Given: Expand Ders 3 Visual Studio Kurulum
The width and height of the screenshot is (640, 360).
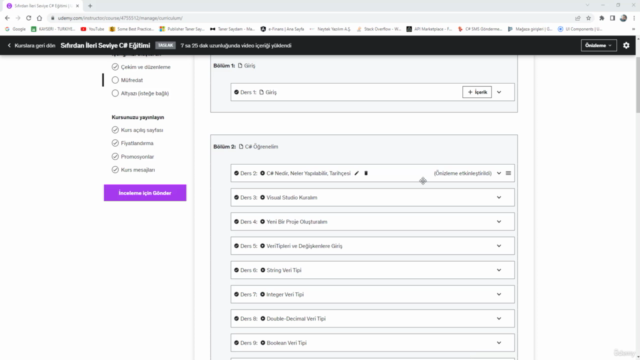Looking at the screenshot, I should [x=499, y=198].
